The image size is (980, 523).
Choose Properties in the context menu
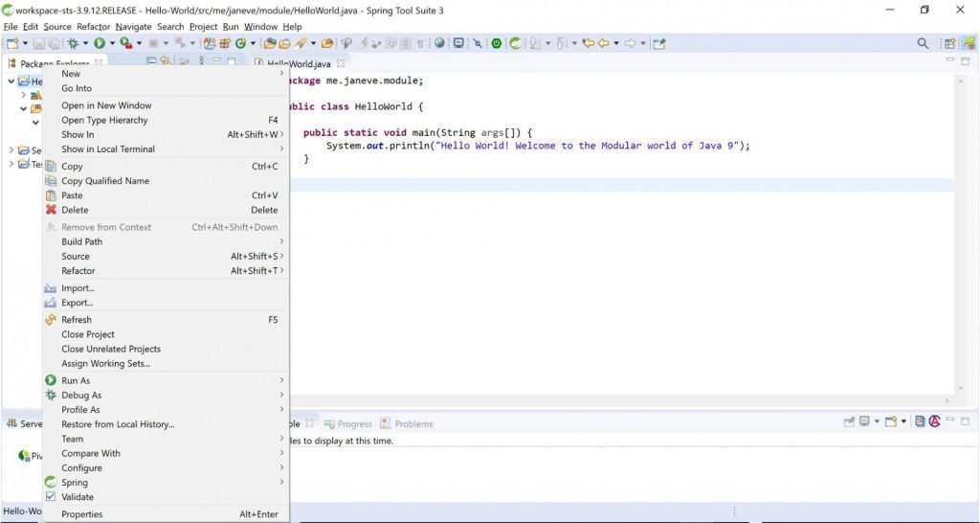pyautogui.click(x=166, y=514)
